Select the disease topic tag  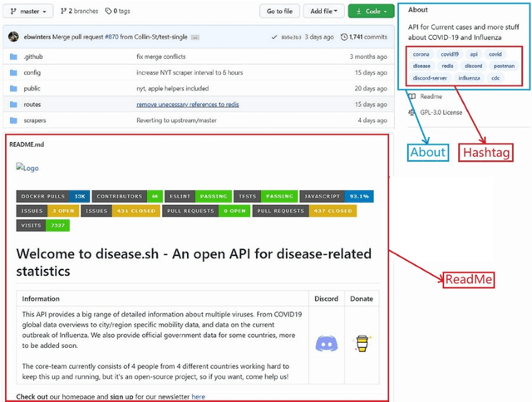pyautogui.click(x=421, y=66)
